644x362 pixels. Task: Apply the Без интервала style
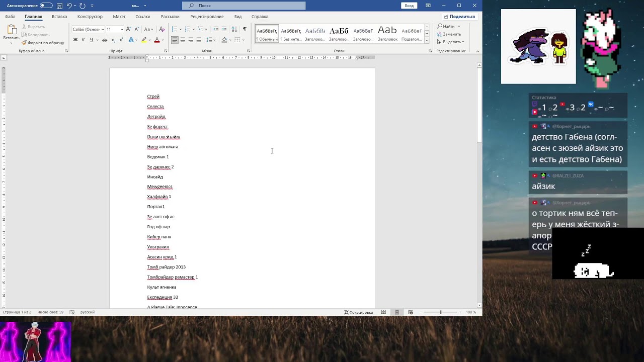tap(291, 34)
